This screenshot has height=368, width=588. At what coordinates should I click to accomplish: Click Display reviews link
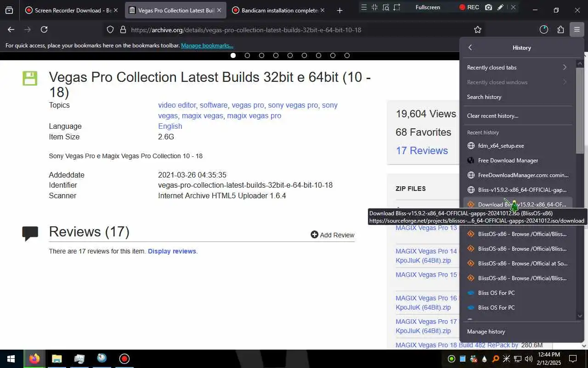coord(172,251)
